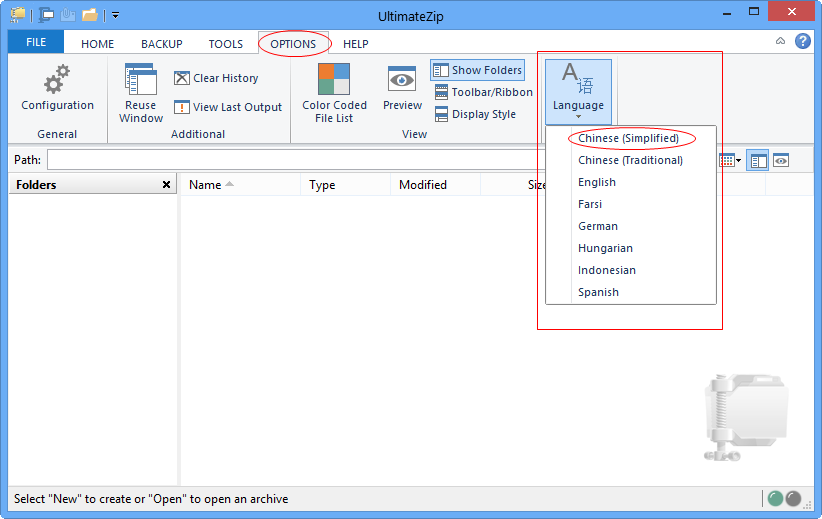
Task: Click the open folder icon in quick access bar
Action: click(90, 15)
